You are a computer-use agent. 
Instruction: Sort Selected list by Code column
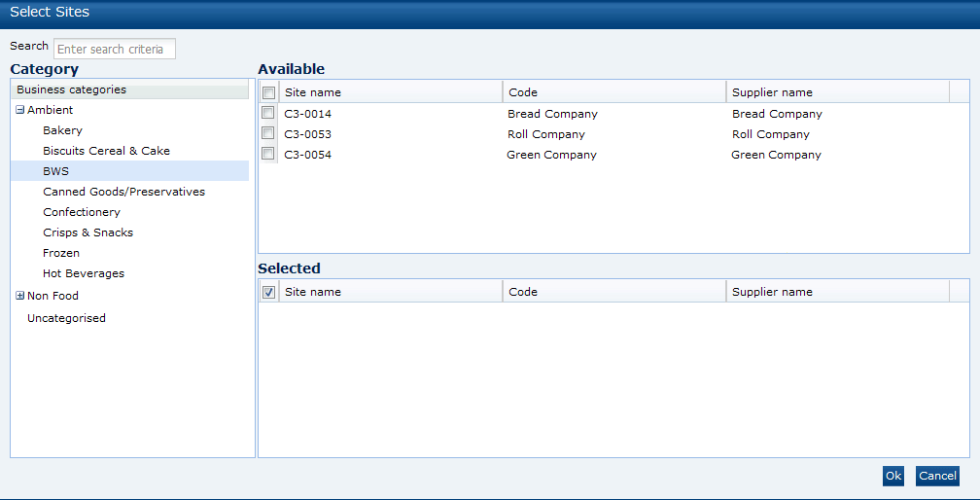tap(614, 291)
